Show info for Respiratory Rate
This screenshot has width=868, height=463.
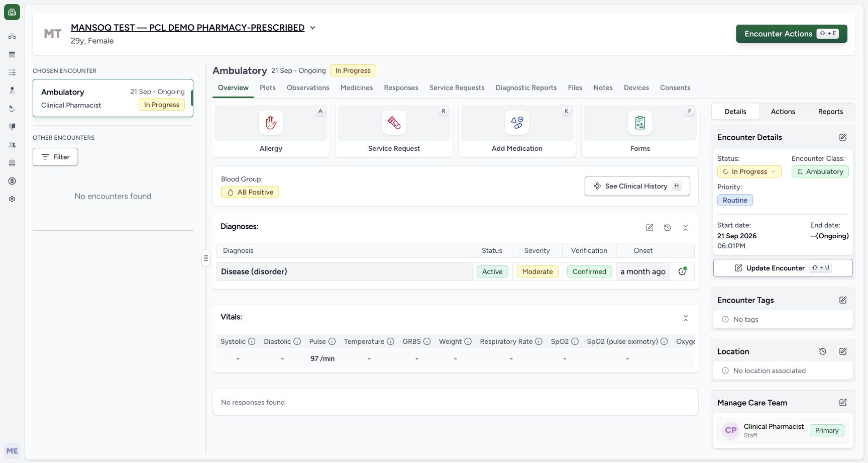coord(538,341)
